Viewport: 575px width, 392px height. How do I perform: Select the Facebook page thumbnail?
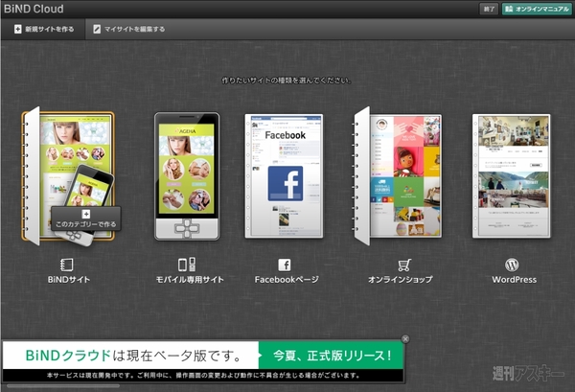pos(285,176)
